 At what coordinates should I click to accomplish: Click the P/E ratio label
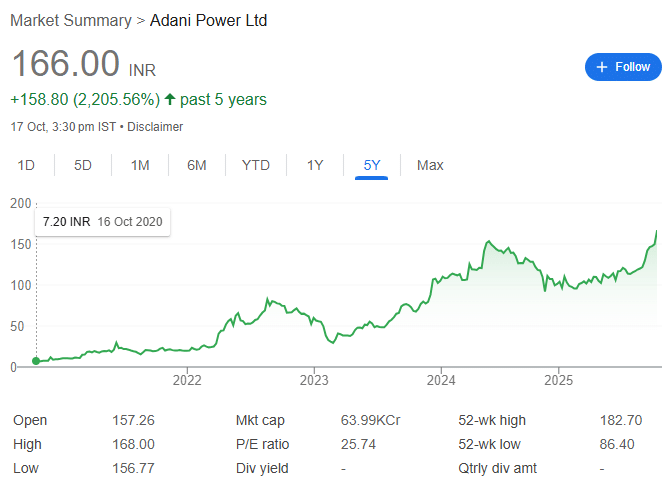260,444
